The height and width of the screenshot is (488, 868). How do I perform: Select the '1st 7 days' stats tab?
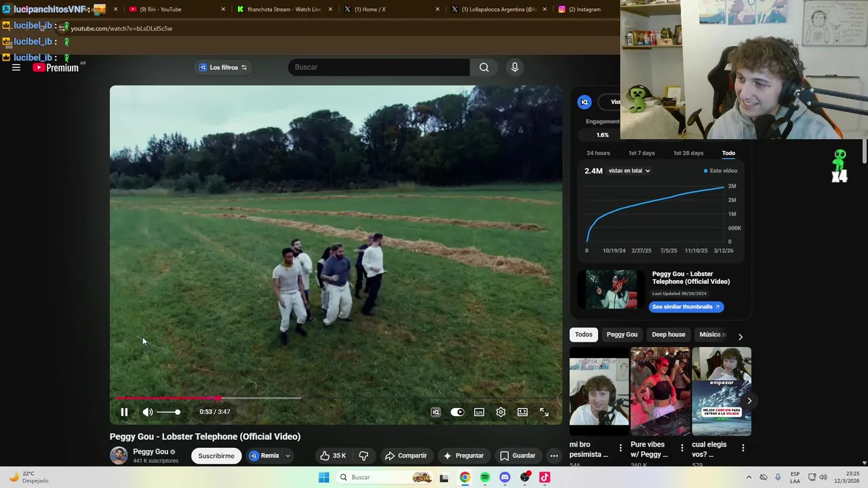pos(642,153)
